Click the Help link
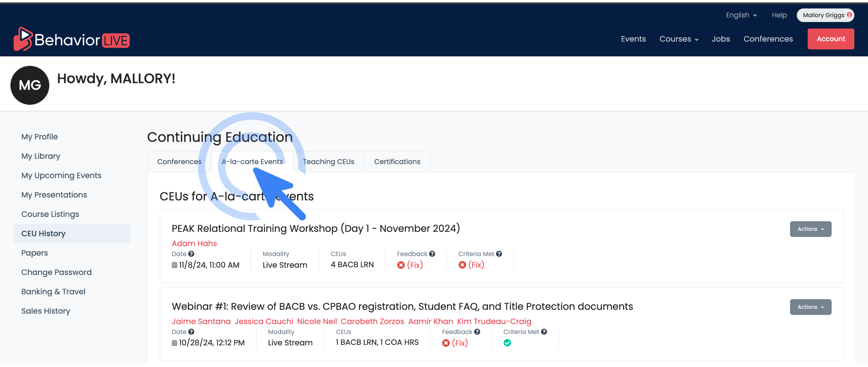 779,15
